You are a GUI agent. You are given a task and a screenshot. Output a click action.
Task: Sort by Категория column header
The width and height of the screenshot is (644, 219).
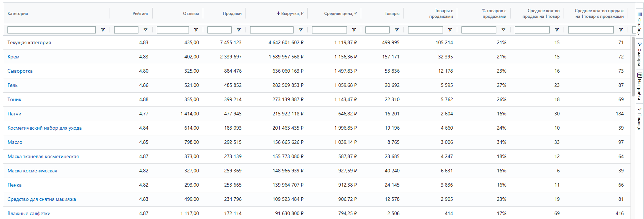[x=18, y=14]
